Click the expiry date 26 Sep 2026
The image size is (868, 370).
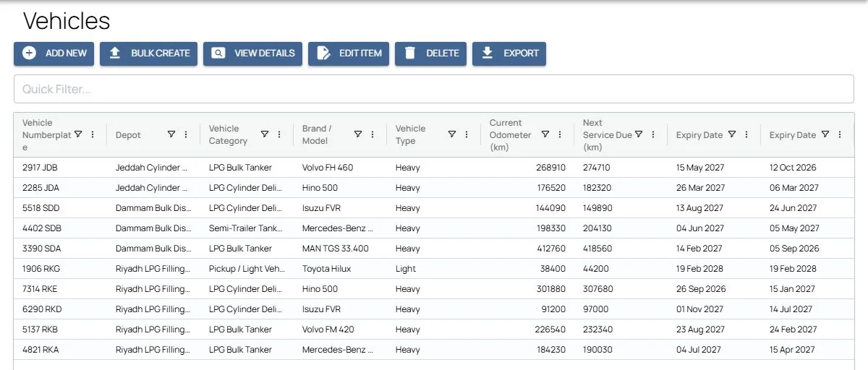(701, 289)
